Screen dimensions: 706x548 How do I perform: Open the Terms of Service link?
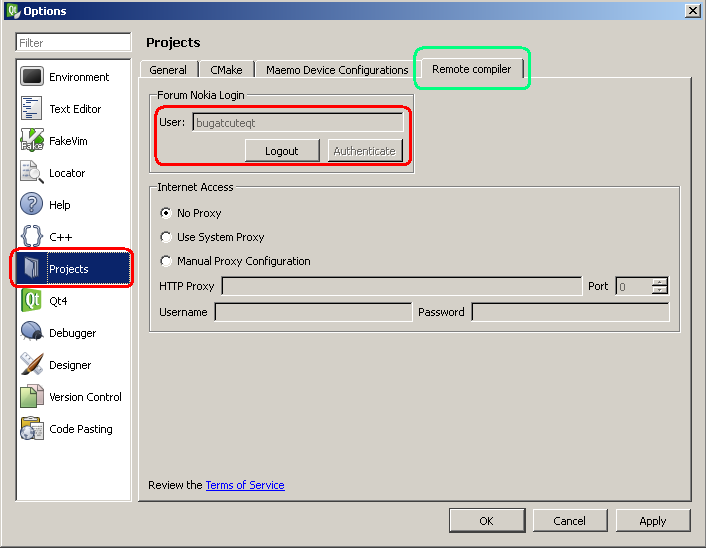(x=245, y=485)
